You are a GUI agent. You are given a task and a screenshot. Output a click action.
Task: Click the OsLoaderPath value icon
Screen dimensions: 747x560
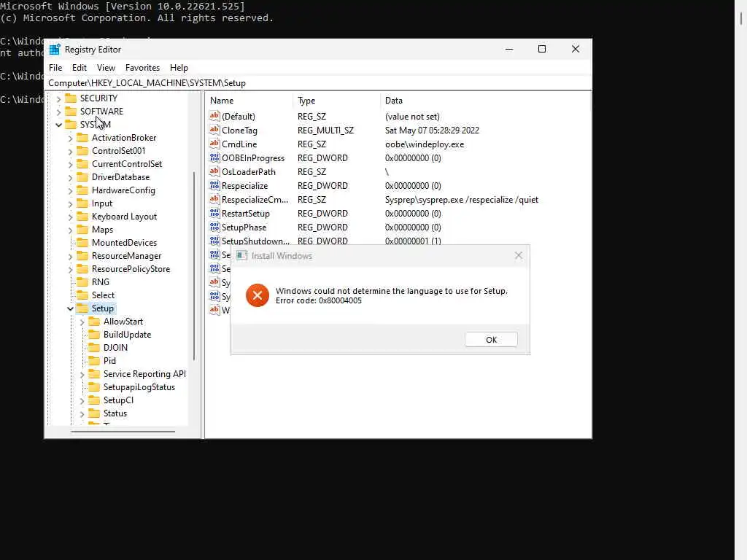coord(214,171)
